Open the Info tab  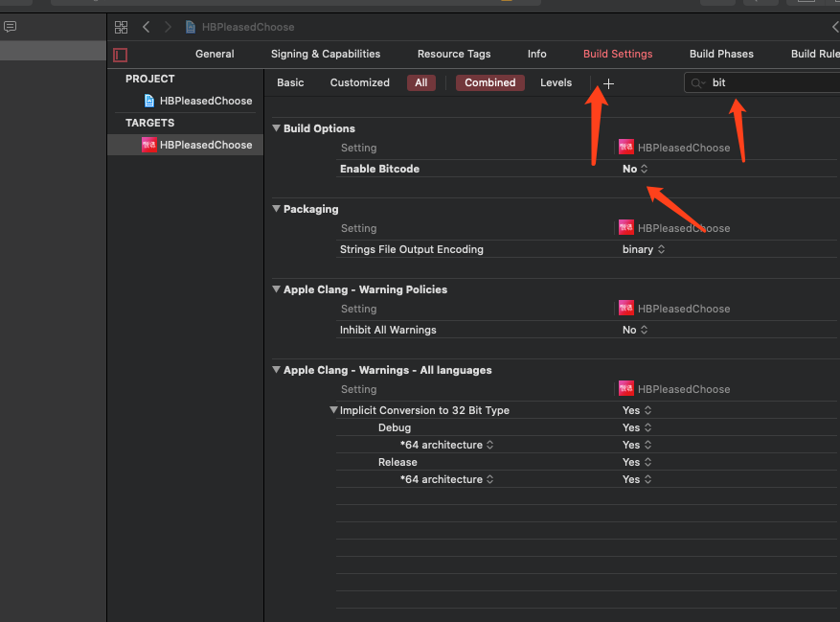pos(536,55)
